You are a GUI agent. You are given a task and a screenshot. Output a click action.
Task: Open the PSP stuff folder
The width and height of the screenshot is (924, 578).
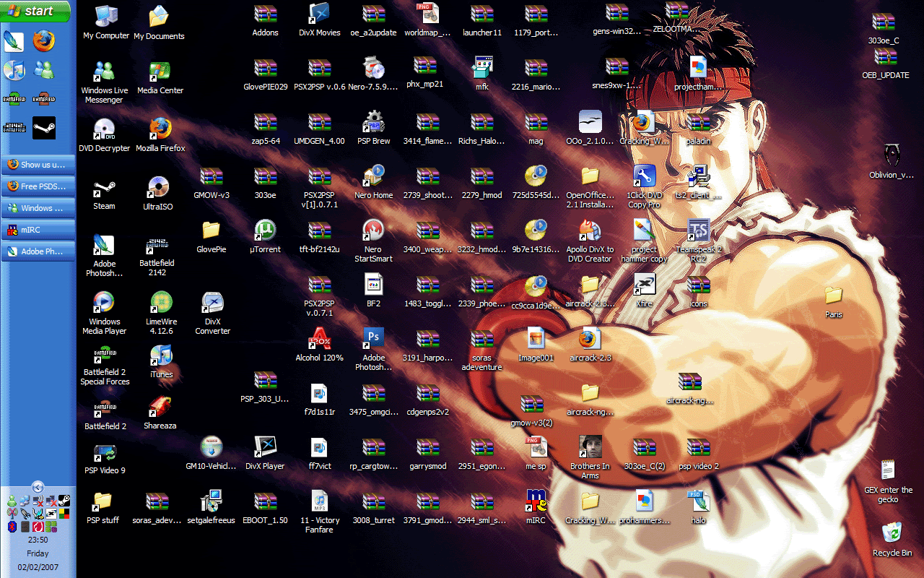pos(103,506)
